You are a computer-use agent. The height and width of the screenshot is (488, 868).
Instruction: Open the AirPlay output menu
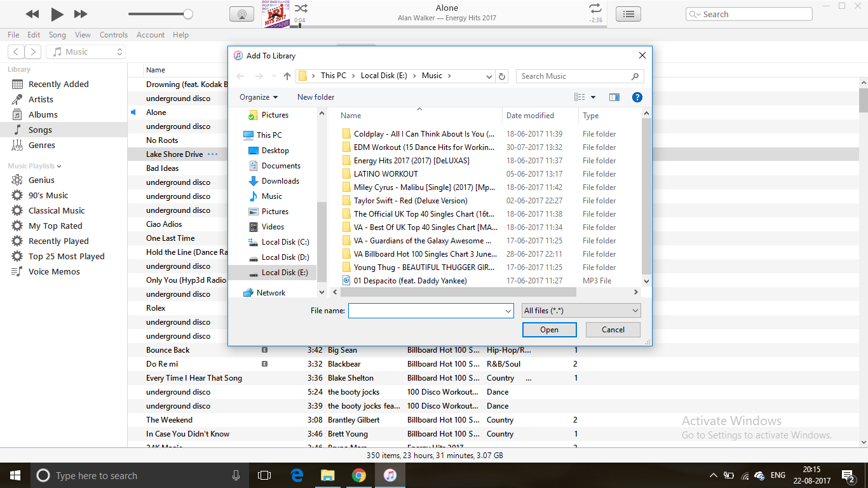(x=241, y=14)
